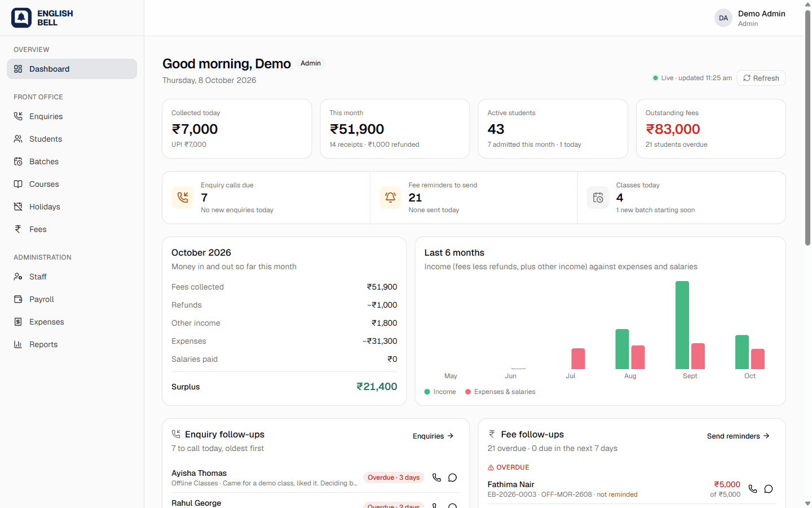812x508 pixels.
Task: Click the Dashboard grid icon
Action: point(18,69)
